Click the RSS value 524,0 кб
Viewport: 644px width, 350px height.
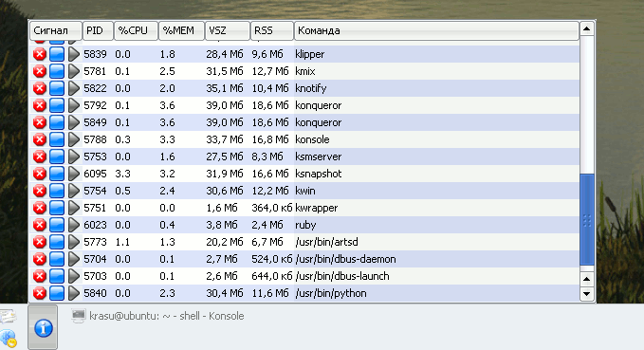pyautogui.click(x=272, y=259)
